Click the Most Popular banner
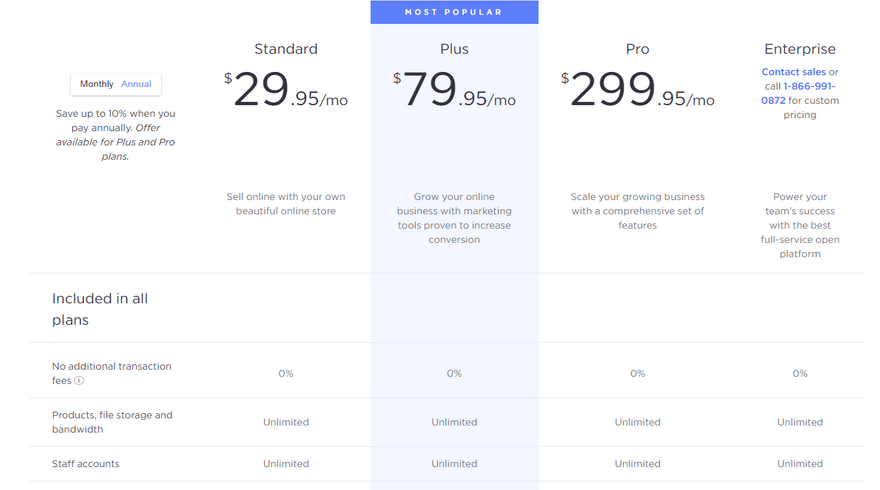Image resolution: width=880 pixels, height=490 pixels. click(454, 12)
